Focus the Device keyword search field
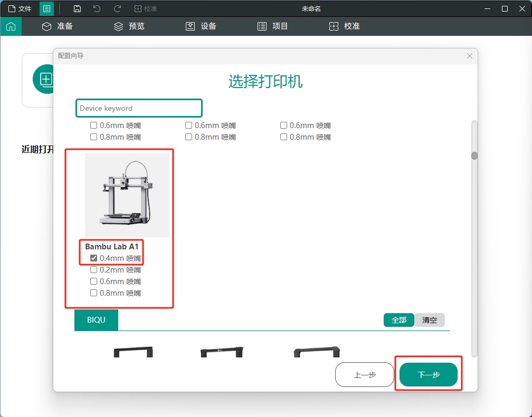 pyautogui.click(x=139, y=108)
